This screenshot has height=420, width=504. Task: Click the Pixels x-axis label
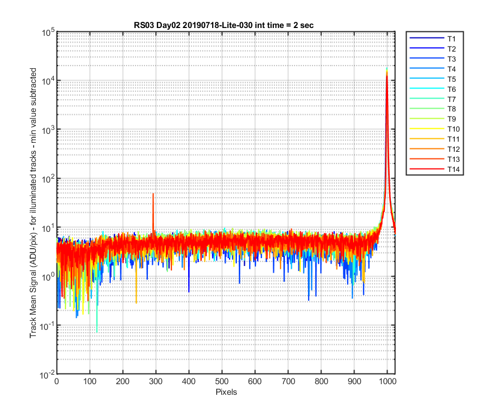226,392
